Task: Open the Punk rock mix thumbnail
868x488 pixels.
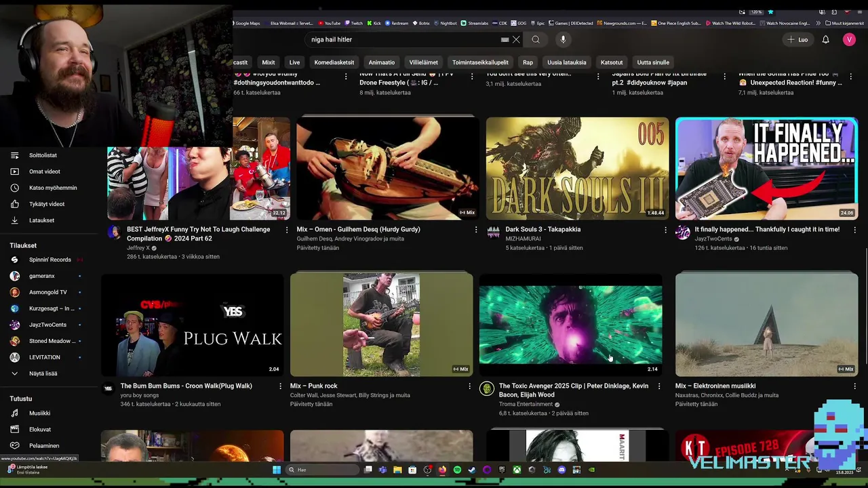Action: tap(381, 325)
